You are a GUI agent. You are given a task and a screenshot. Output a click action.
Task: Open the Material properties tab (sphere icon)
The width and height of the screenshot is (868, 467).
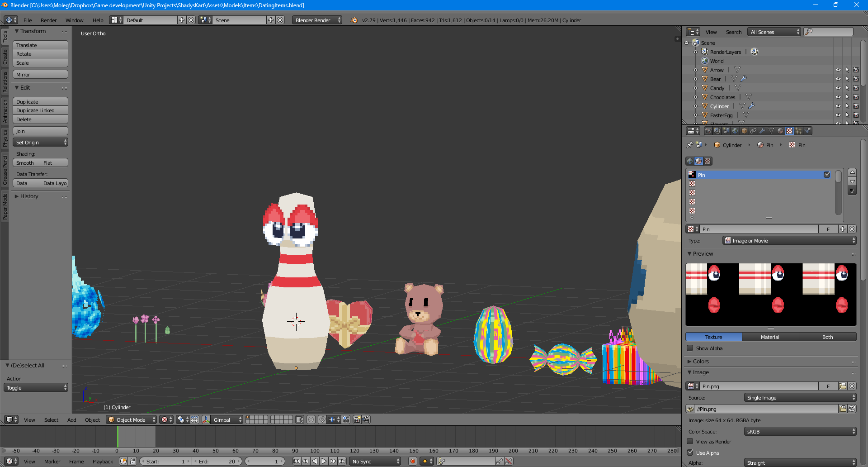(780, 131)
